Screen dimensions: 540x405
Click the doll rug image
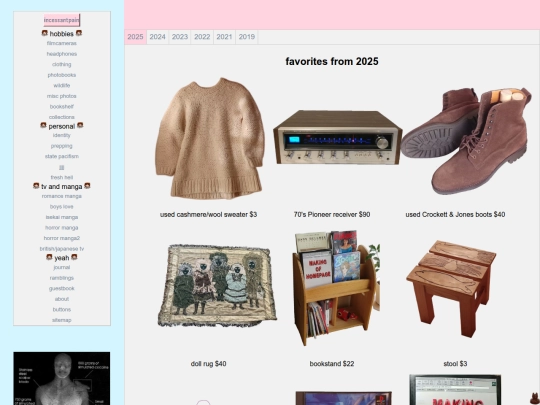(217, 285)
